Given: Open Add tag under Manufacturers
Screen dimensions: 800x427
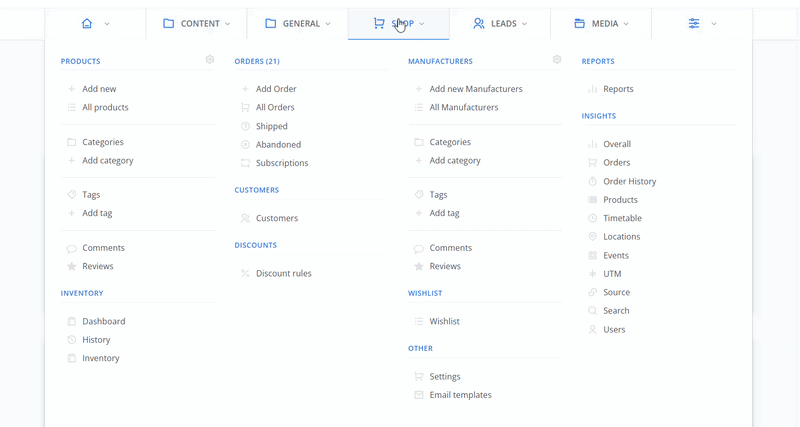Looking at the screenshot, I should point(444,213).
